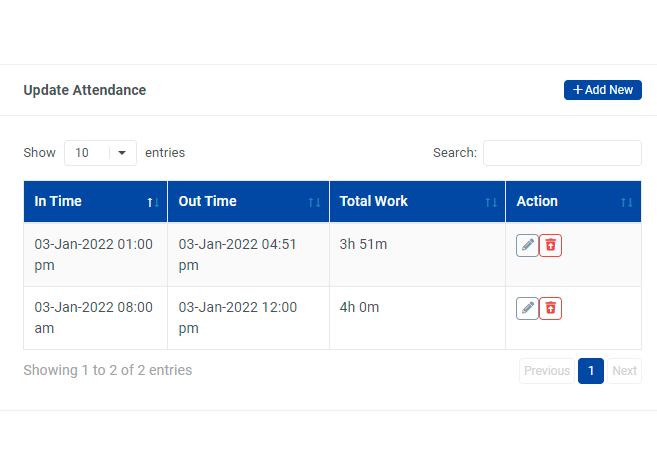Sort by the Total Work column arrows

[x=491, y=202]
